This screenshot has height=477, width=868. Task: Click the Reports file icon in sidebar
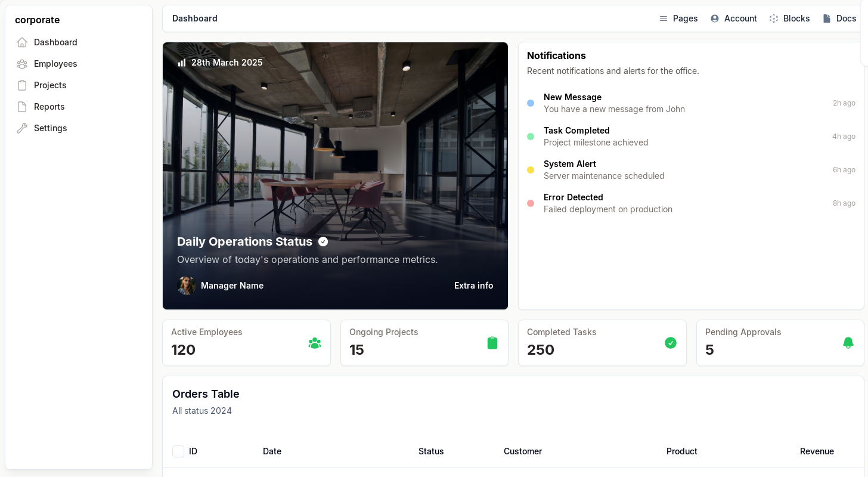point(22,107)
